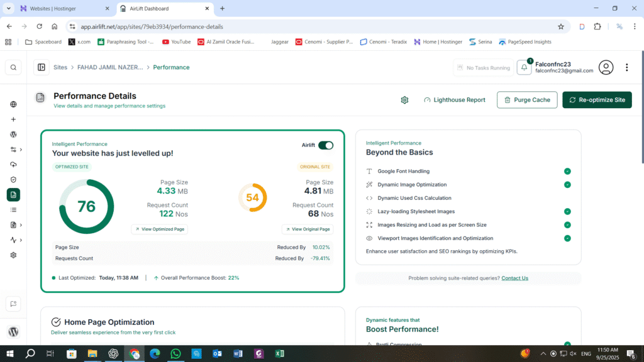Click the Purge Cache button
The height and width of the screenshot is (362, 644).
click(527, 100)
